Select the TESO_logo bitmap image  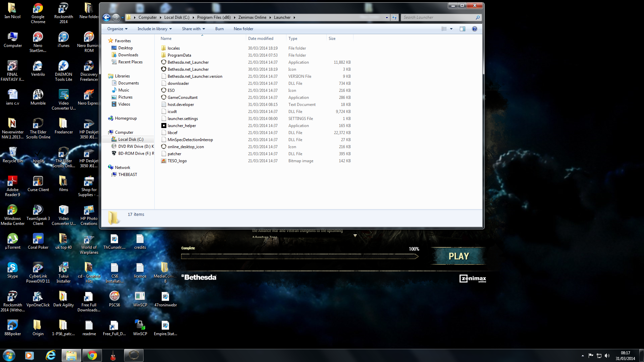pyautogui.click(x=177, y=161)
